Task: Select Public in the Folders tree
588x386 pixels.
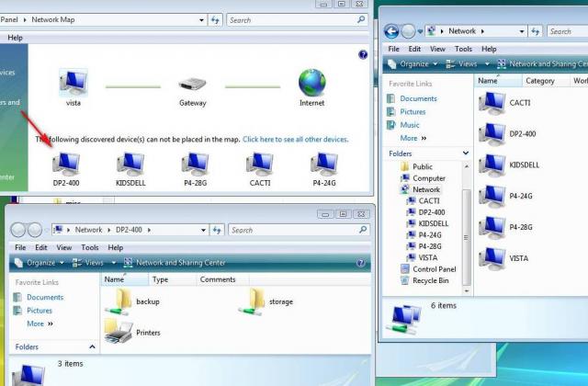Action: [x=416, y=166]
